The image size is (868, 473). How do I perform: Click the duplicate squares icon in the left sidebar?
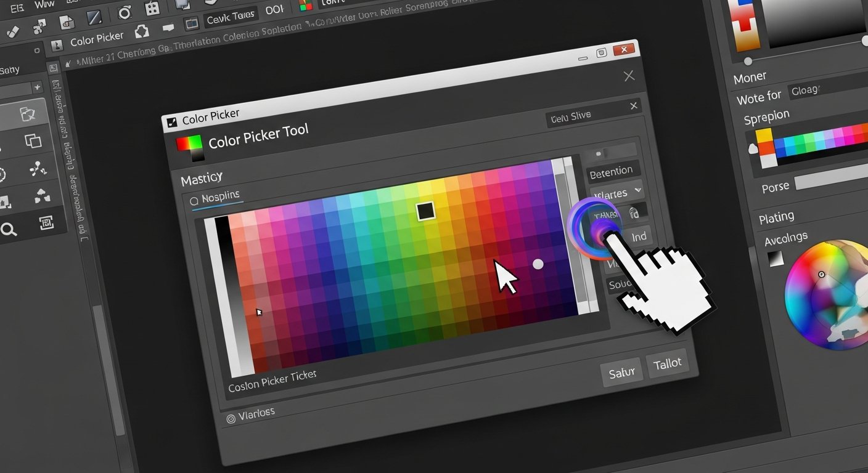pos(33,141)
